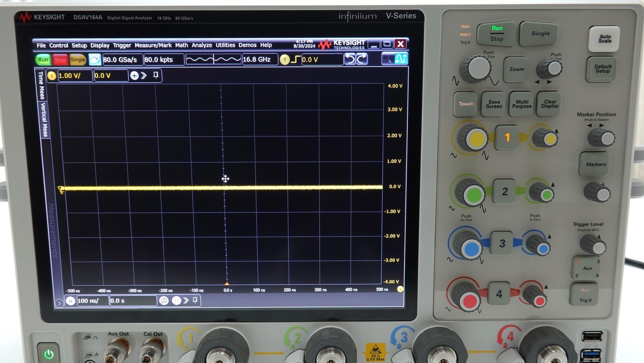This screenshot has width=644, height=363.
Task: Click the yellow channel 1 badge icon
Action: [x=52, y=76]
